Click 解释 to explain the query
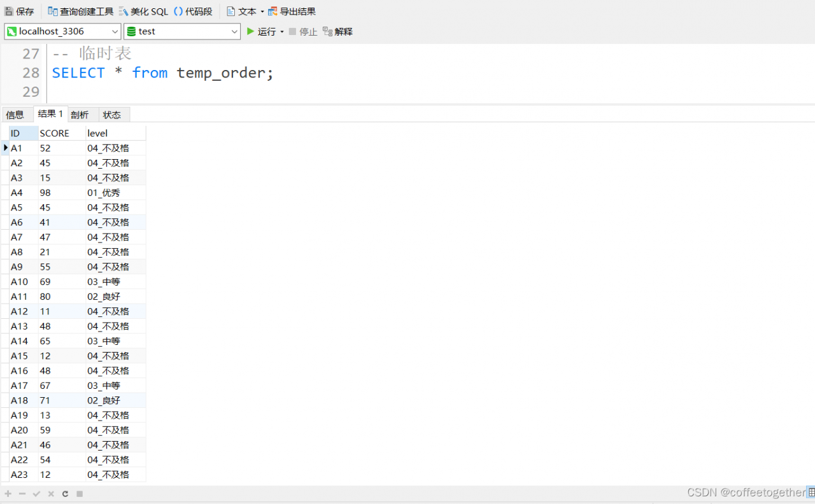 337,31
